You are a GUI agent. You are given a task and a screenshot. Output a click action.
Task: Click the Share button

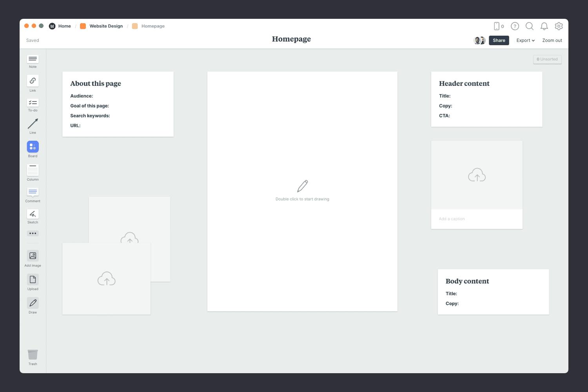[499, 40]
